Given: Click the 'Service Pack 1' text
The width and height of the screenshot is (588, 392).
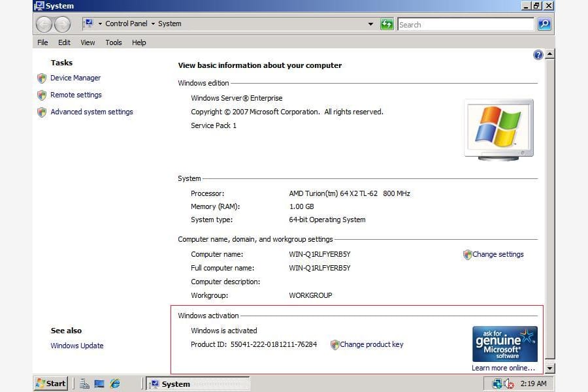Looking at the screenshot, I should pyautogui.click(x=214, y=125).
